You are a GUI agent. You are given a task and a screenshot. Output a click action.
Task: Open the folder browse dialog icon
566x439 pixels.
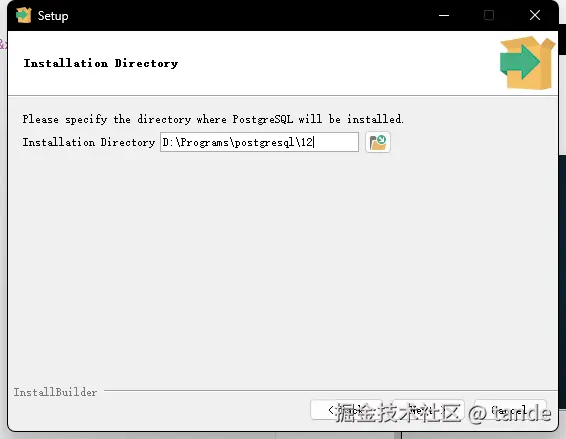[378, 142]
